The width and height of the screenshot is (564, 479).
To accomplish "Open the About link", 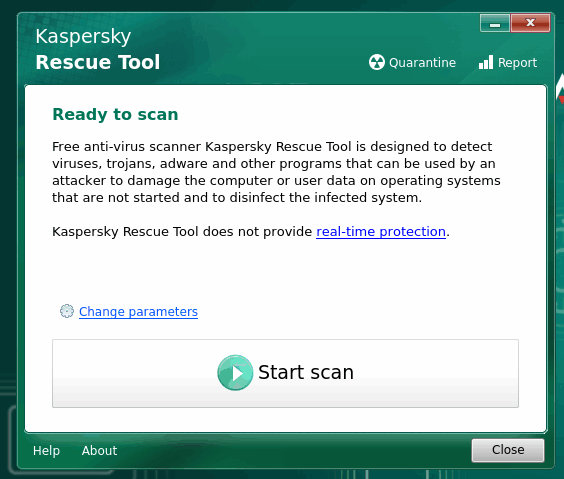I will pos(99,451).
